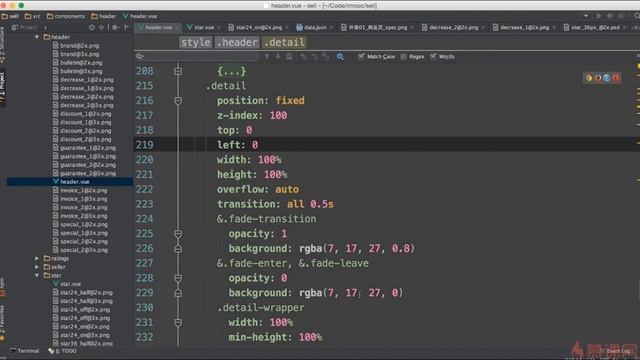Jump to next search occurrence arrow
The image size is (640, 360).
[x=278, y=57]
